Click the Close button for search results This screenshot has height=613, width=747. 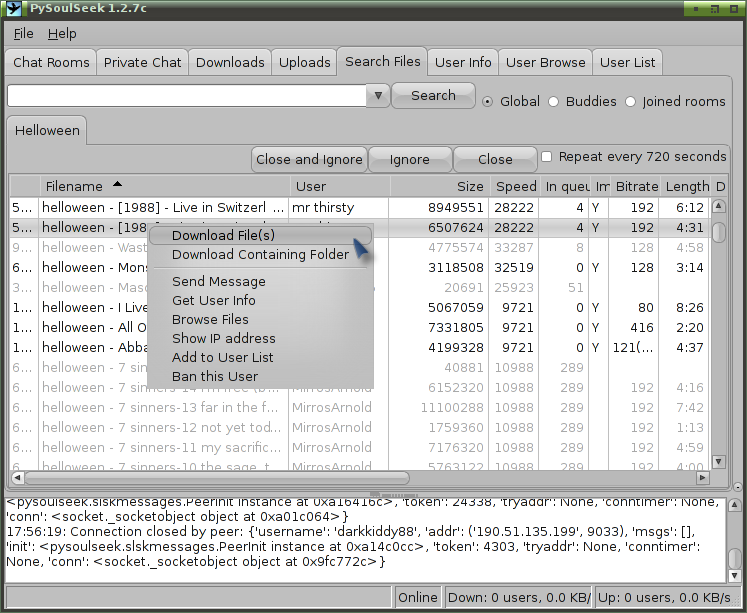pyautogui.click(x=495, y=160)
